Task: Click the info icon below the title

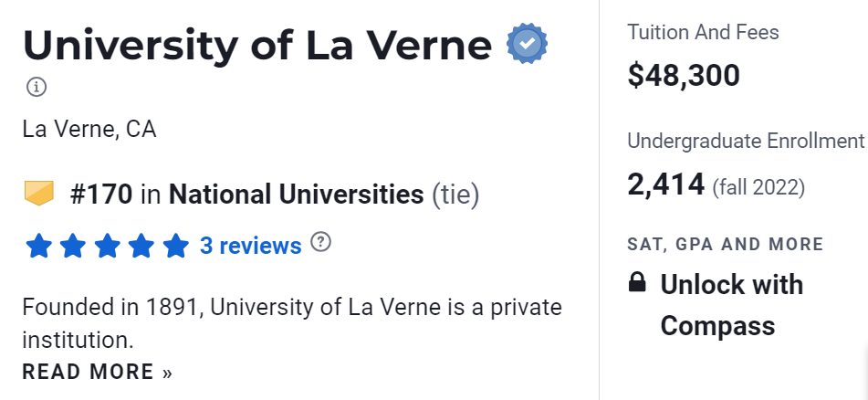Action: [x=37, y=88]
